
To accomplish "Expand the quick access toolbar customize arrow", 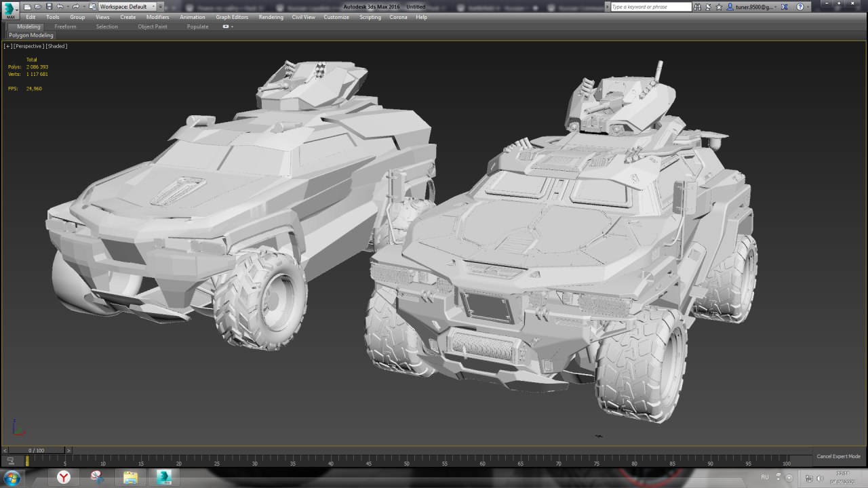I will (161, 6).
